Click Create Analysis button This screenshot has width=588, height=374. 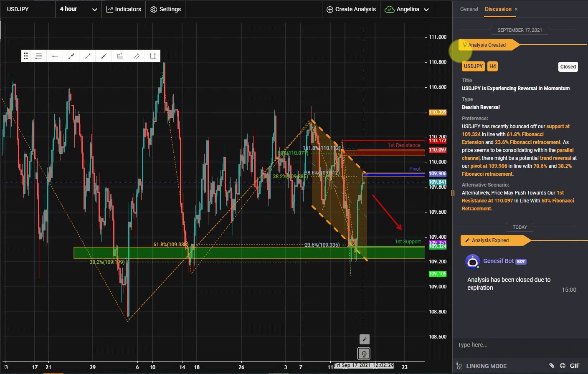[351, 9]
